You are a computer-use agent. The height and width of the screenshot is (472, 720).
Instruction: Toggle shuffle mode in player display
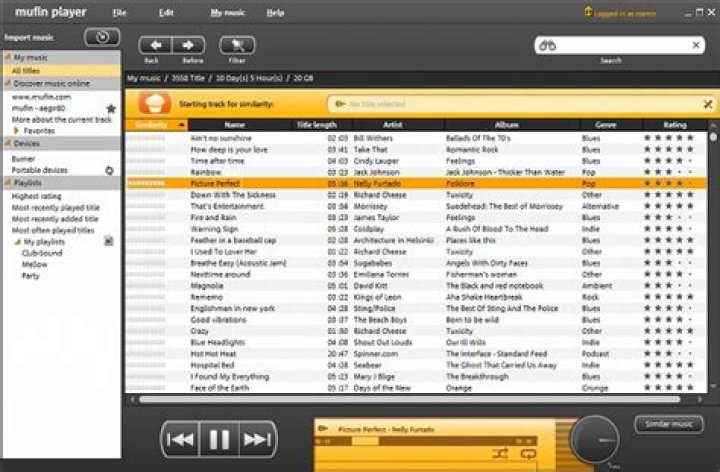click(500, 454)
